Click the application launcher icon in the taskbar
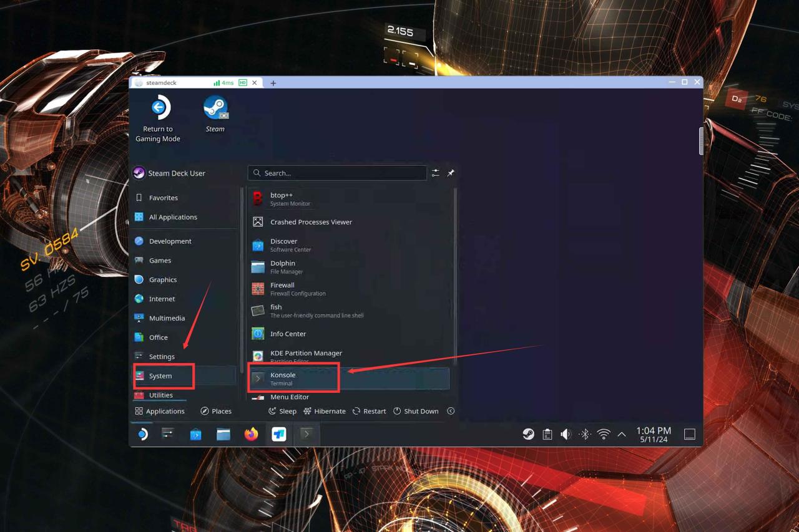This screenshot has height=532, width=799. [x=142, y=434]
